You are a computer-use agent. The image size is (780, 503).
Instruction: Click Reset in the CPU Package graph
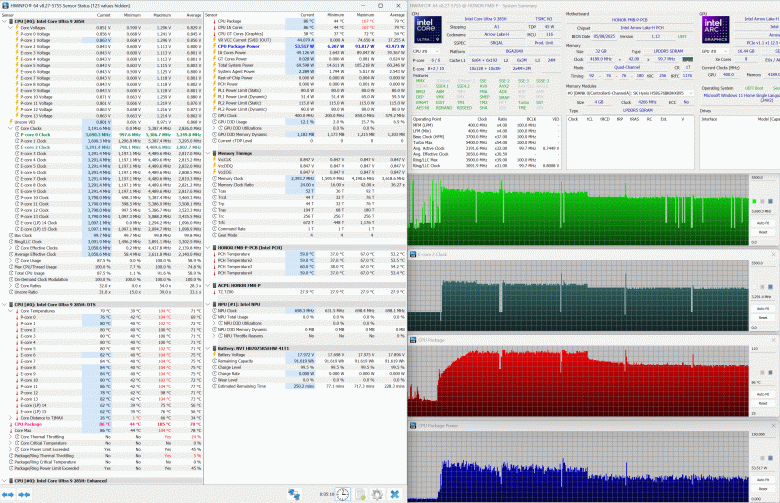(763, 403)
